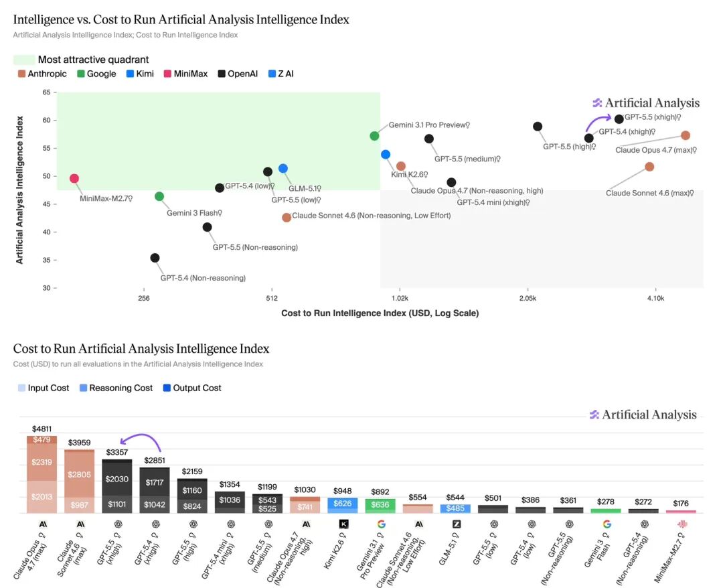
Task: Select the GPT-5.5 (xhigh) scatter point
Action: [x=619, y=119]
